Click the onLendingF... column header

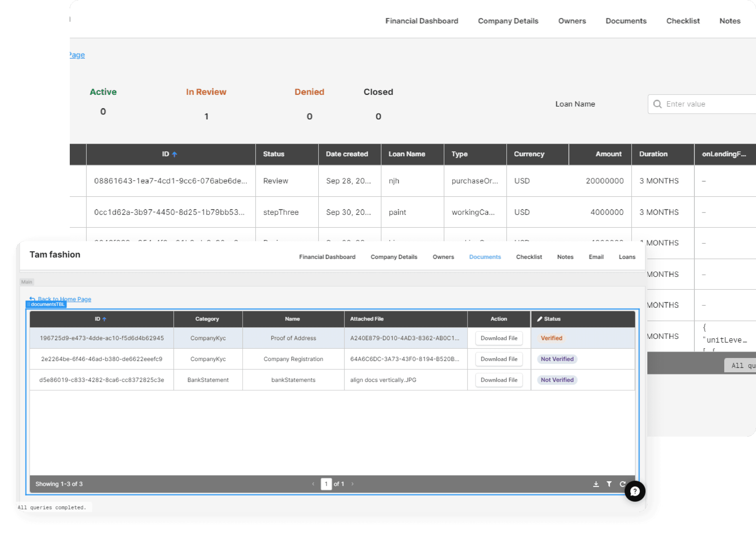pos(725,154)
